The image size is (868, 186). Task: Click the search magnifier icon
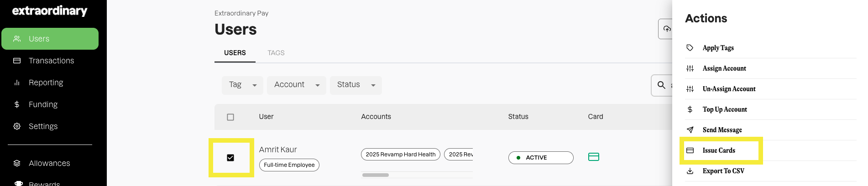coord(661,85)
